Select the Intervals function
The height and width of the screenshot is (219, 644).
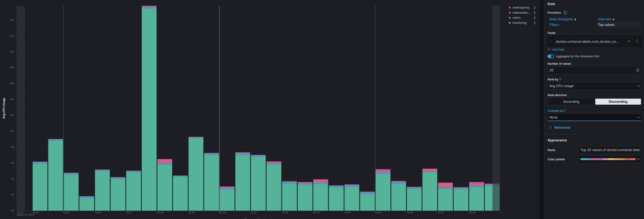[604, 19]
